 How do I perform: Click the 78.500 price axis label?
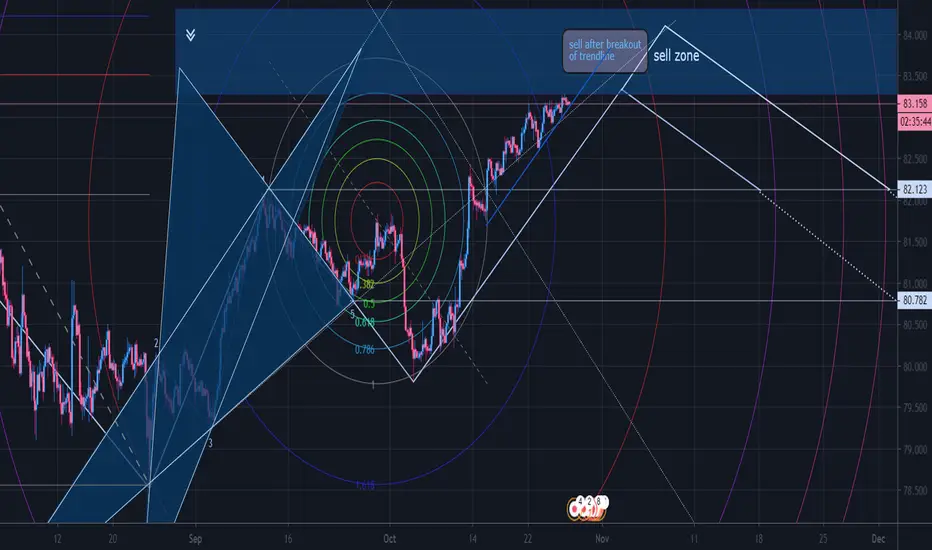pyautogui.click(x=915, y=491)
